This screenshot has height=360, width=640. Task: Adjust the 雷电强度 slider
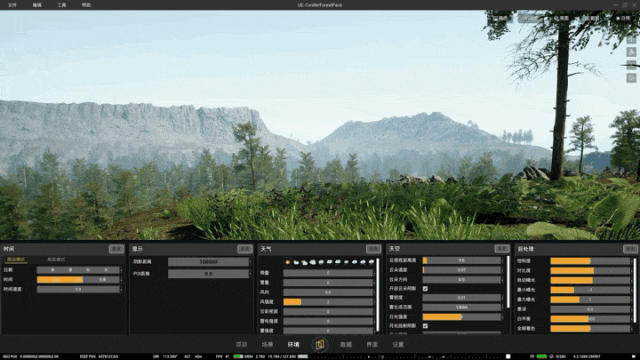[x=328, y=321]
